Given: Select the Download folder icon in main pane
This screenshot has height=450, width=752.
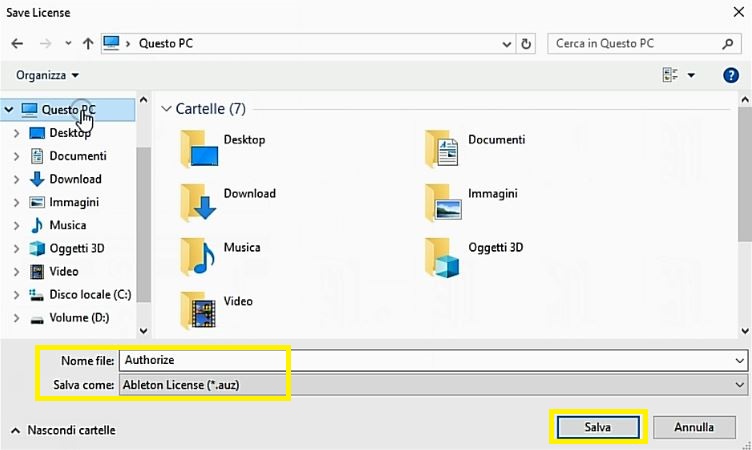Looking at the screenshot, I should pyautogui.click(x=199, y=203).
